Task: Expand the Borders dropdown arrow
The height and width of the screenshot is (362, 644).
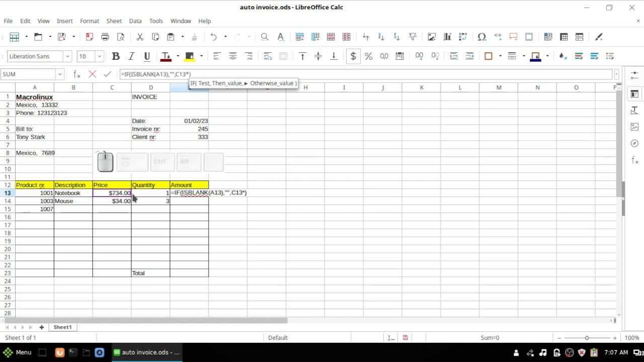Action: click(x=500, y=56)
